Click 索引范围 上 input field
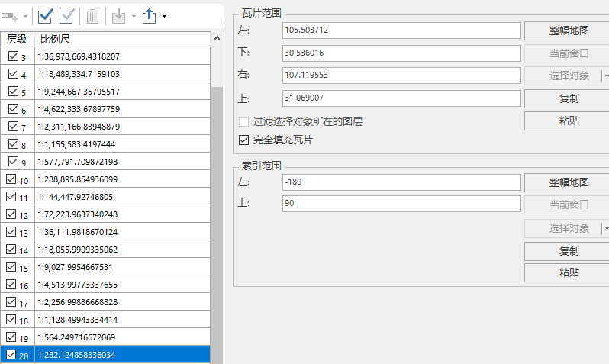The height and width of the screenshot is (364, 609). 401,204
